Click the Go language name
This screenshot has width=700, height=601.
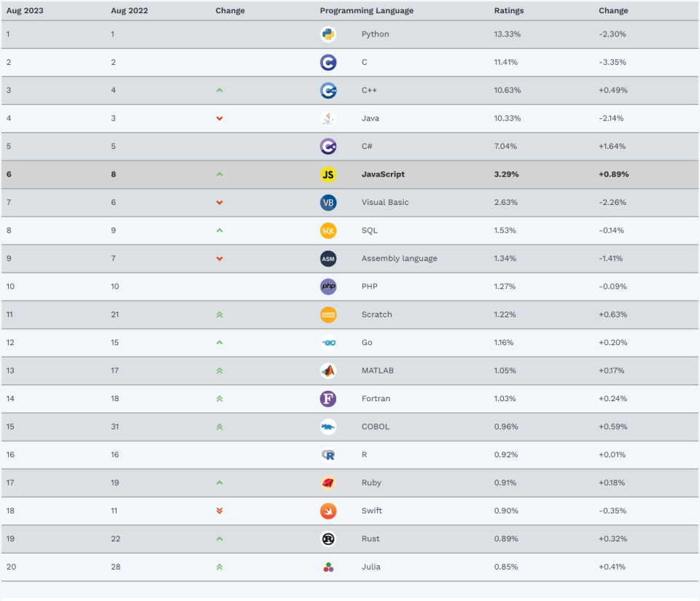click(x=367, y=343)
